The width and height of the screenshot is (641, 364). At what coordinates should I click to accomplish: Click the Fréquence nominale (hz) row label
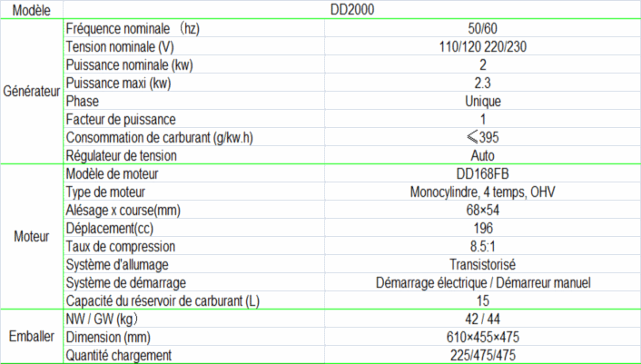click(x=133, y=29)
